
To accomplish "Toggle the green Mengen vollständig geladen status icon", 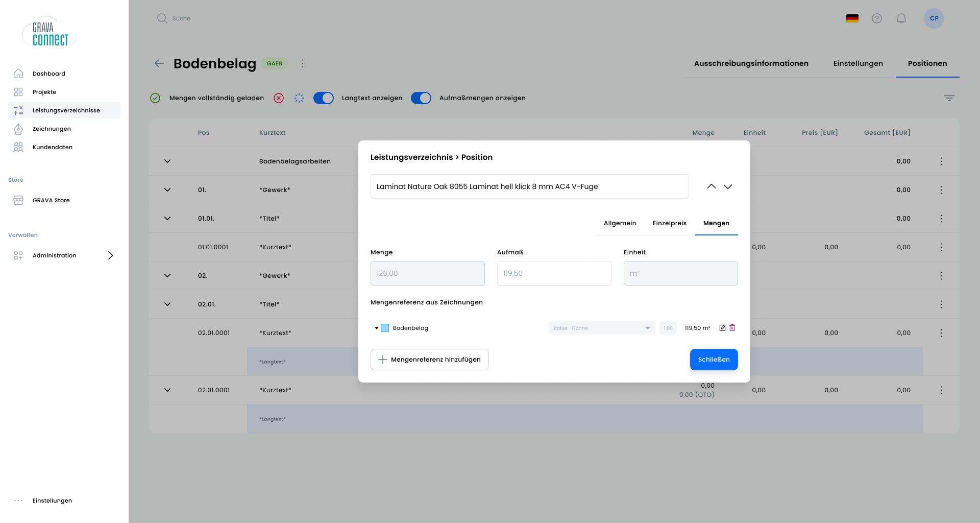I will (x=155, y=98).
